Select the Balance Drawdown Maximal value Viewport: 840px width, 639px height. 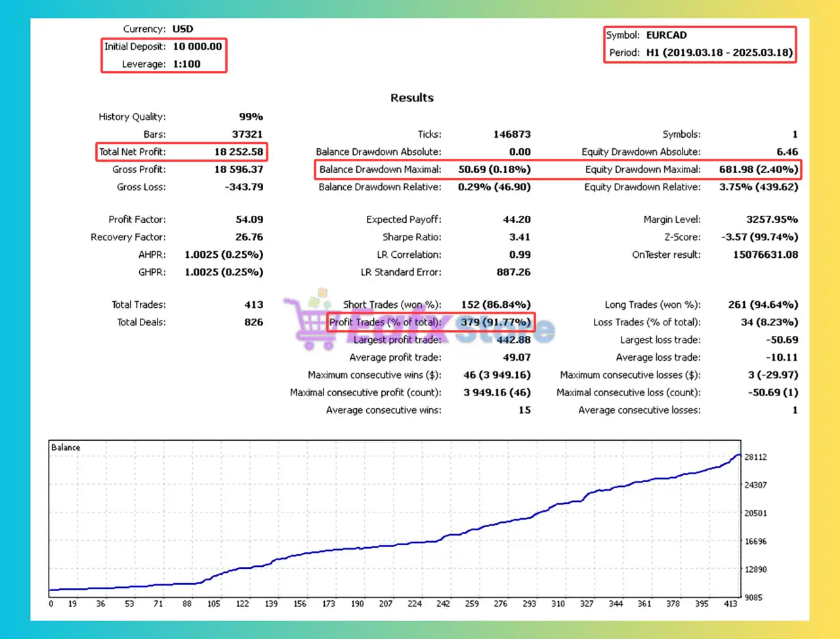[494, 169]
